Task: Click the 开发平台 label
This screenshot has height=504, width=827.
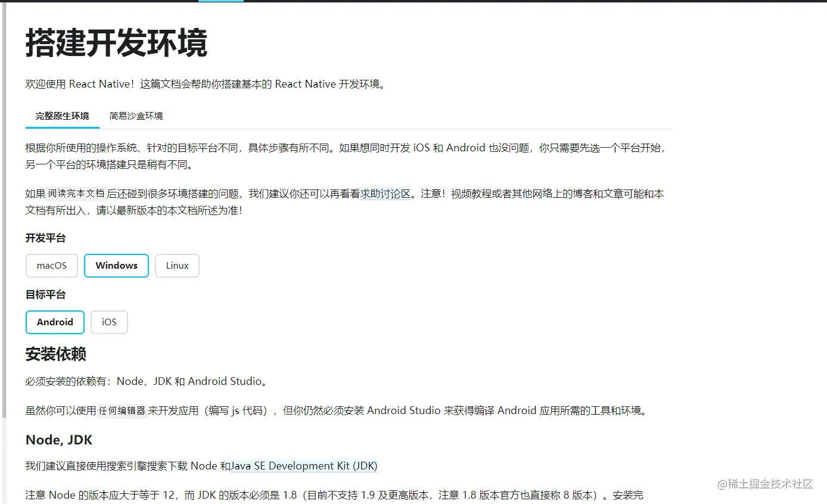Action: pos(45,238)
